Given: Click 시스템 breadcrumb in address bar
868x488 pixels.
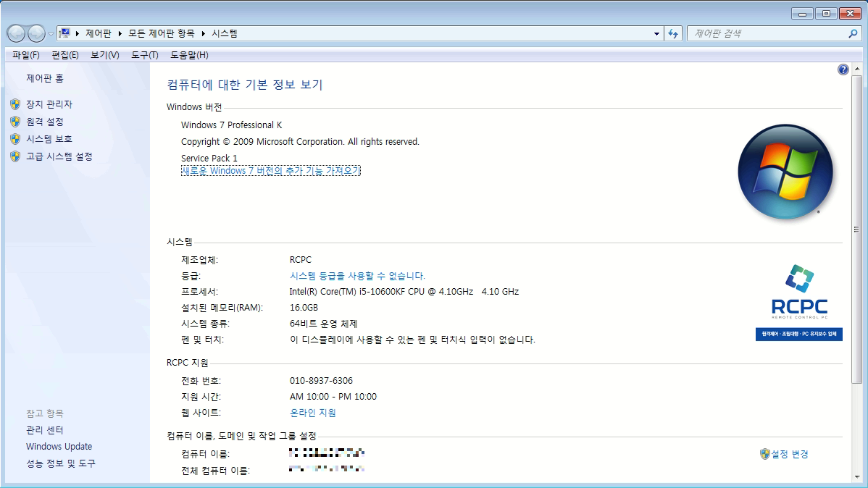Looking at the screenshot, I should coord(224,33).
